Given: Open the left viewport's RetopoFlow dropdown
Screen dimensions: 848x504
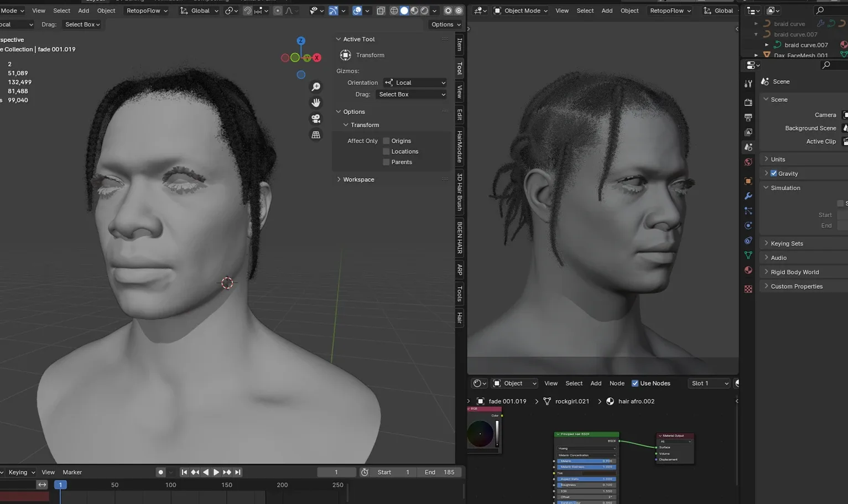Looking at the screenshot, I should (x=147, y=11).
